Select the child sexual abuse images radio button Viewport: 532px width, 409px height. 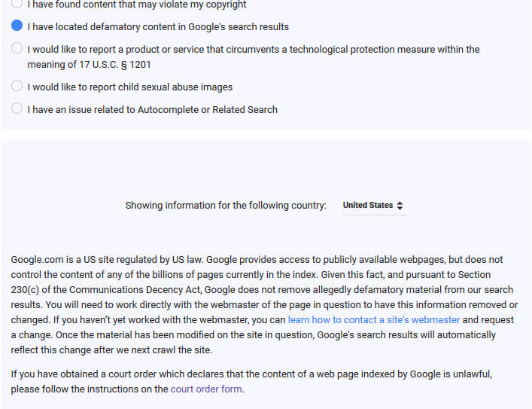tap(17, 86)
